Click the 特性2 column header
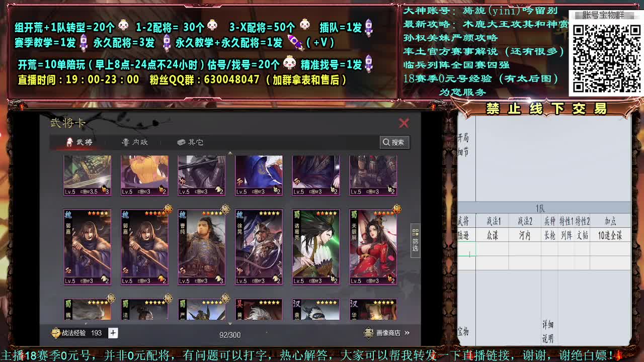Screen dimensions: 644x362 click(x=582, y=221)
